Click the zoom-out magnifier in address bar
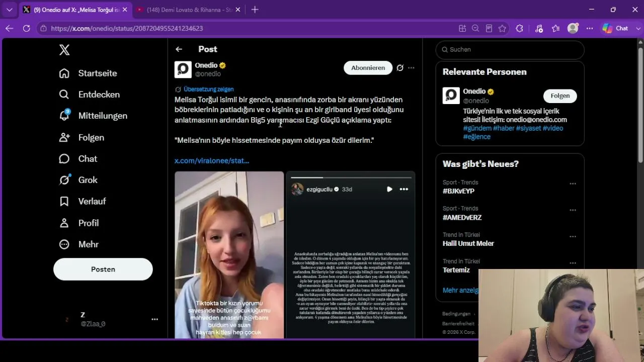Viewport: 644px width, 362px height. tap(475, 29)
